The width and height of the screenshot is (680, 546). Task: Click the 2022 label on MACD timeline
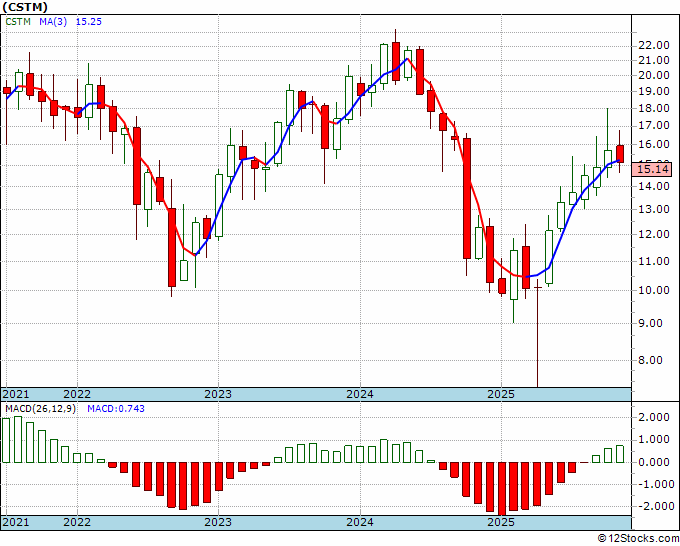[x=77, y=522]
